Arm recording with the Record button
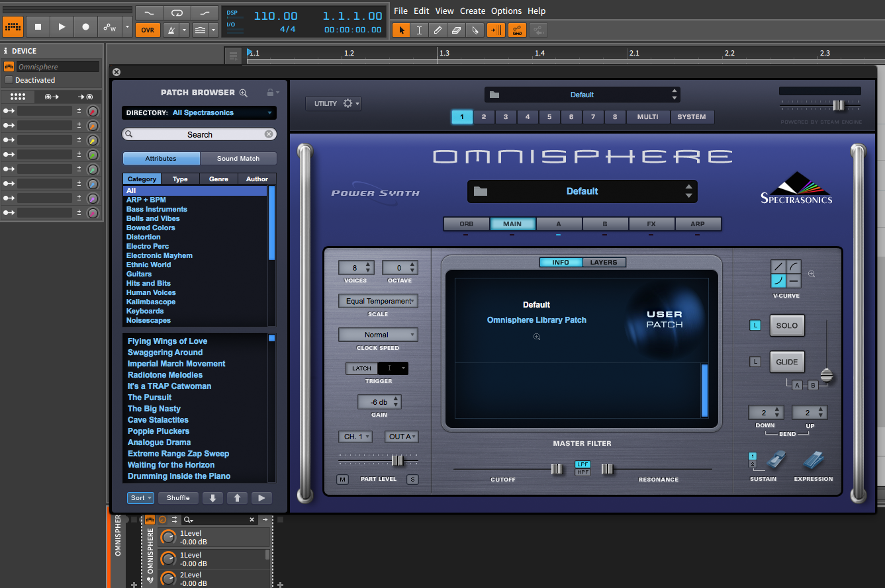 coord(85,27)
